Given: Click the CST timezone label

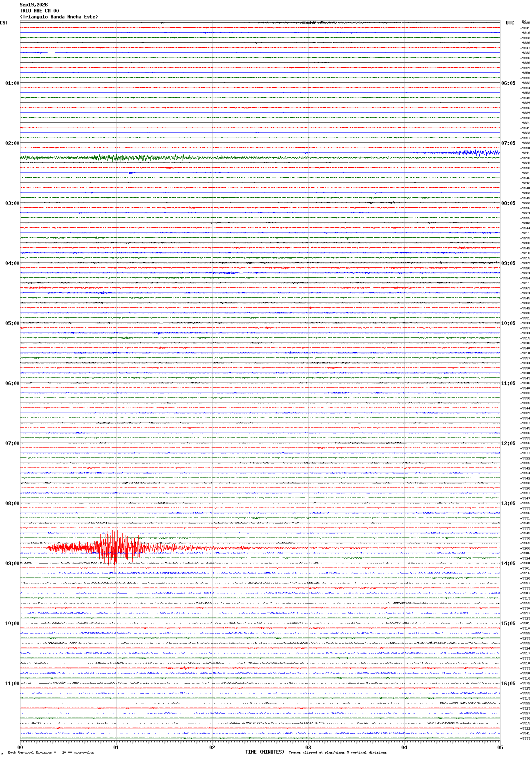Looking at the screenshot, I should point(4,23).
